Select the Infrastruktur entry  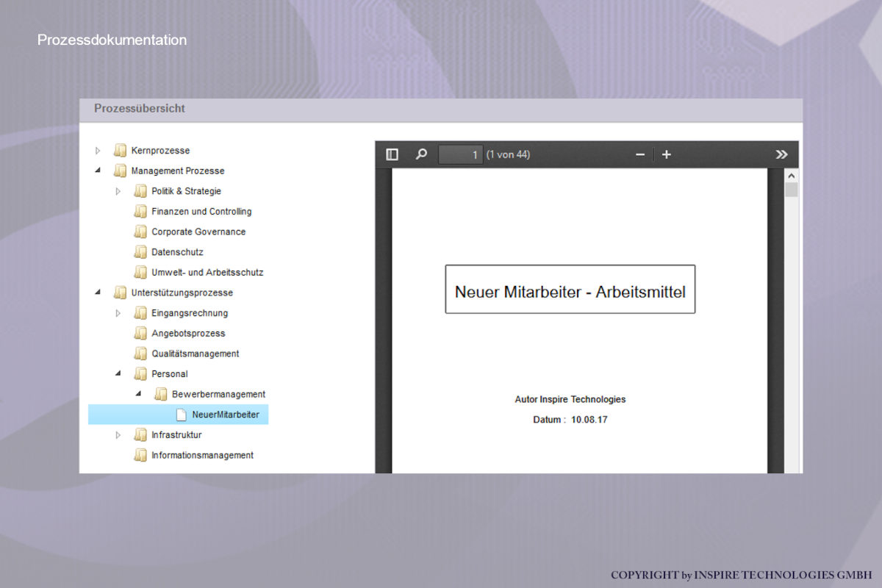[176, 435]
